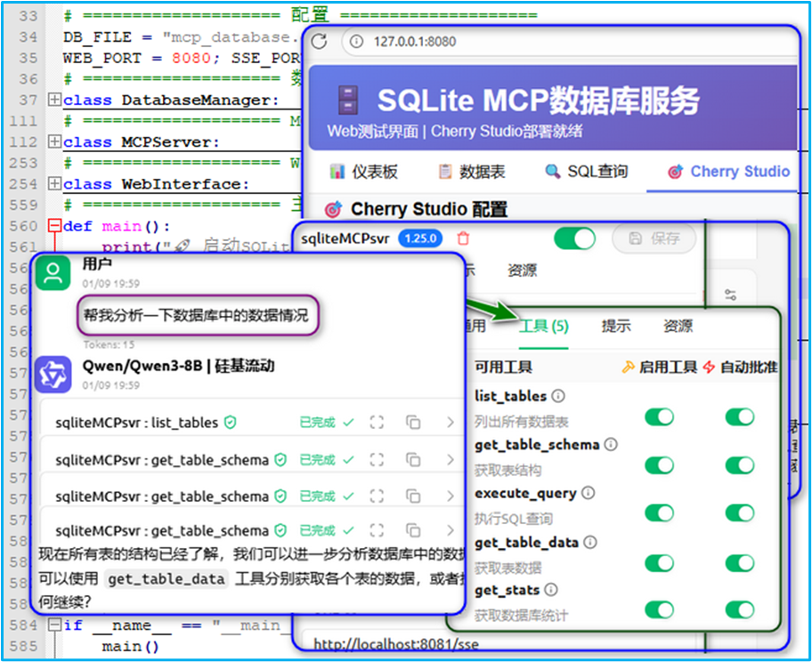The height and width of the screenshot is (662, 812).
Task: Collapse the if __name__ code block
Action: 54,625
